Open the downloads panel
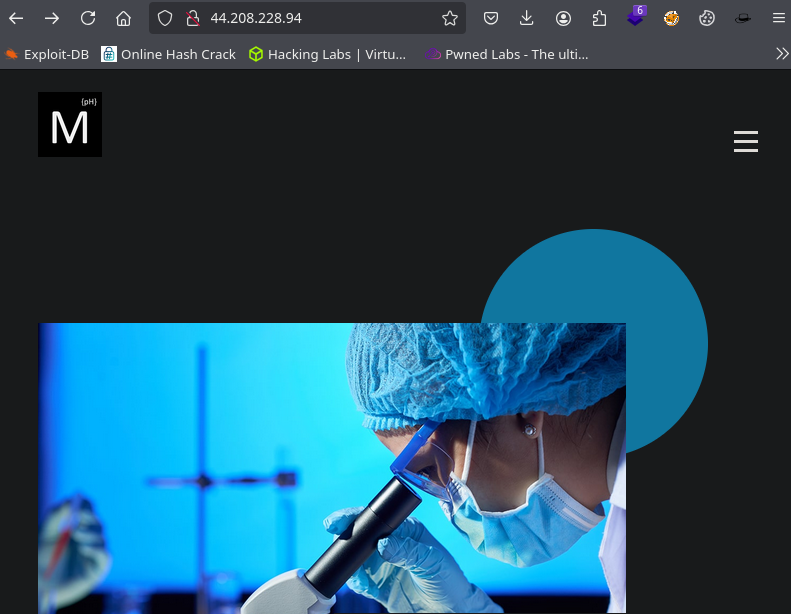Image resolution: width=791 pixels, height=614 pixels. pyautogui.click(x=527, y=18)
